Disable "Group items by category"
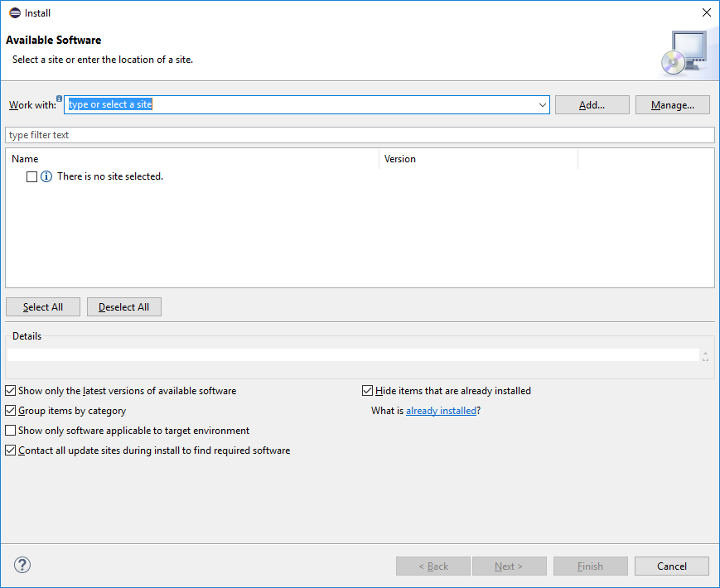720x588 pixels. (x=11, y=410)
